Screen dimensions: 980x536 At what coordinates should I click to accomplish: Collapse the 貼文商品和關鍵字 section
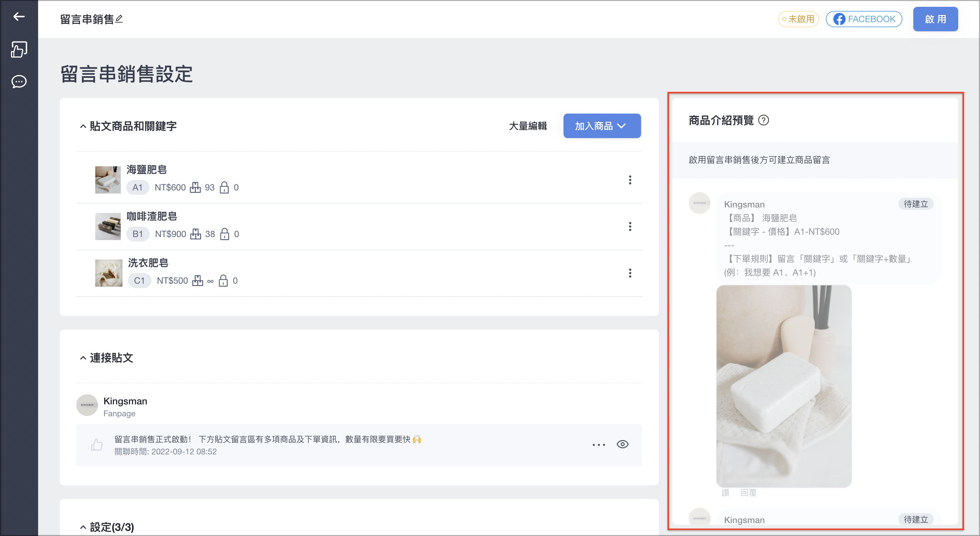click(x=83, y=126)
